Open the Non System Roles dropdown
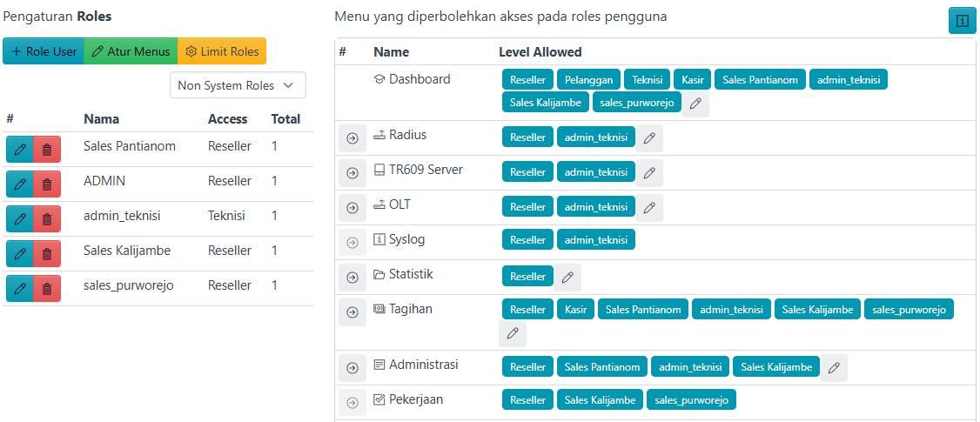The image size is (980, 422). point(238,85)
